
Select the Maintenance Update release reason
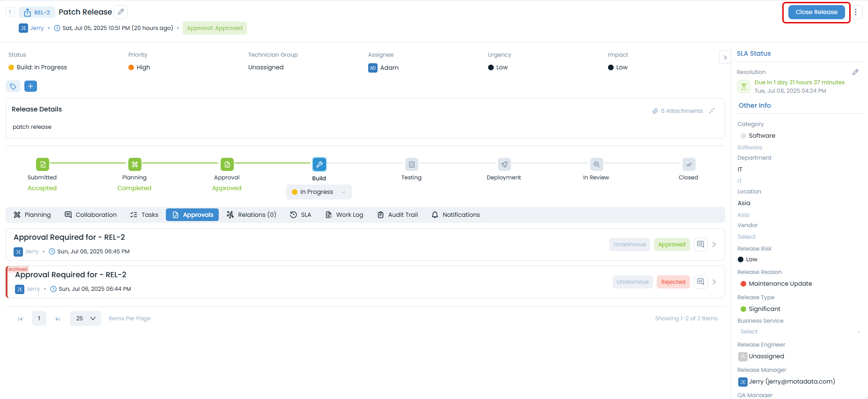[780, 284]
